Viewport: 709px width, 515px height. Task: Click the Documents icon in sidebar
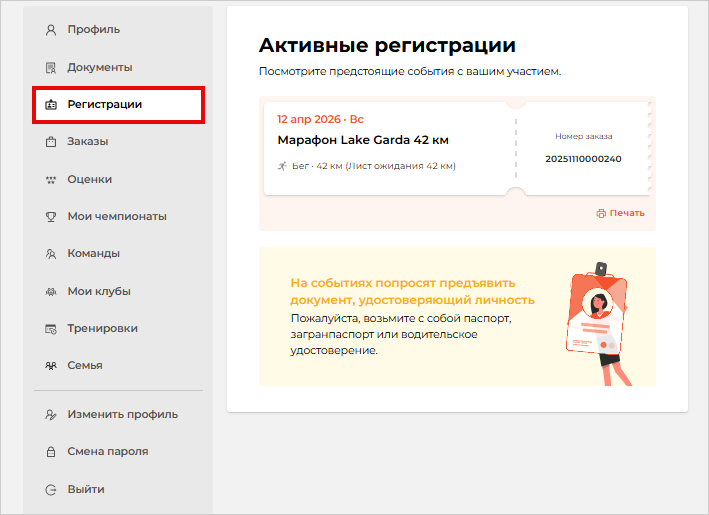[x=51, y=67]
